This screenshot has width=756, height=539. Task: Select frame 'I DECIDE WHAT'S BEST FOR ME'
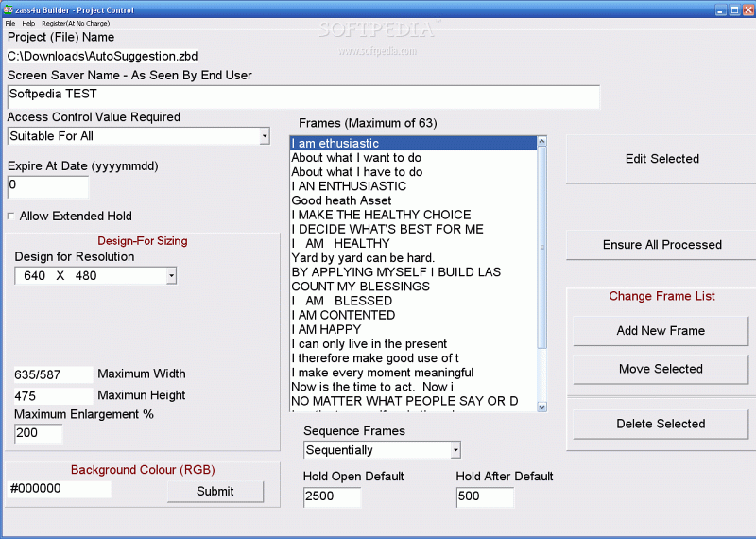click(413, 229)
